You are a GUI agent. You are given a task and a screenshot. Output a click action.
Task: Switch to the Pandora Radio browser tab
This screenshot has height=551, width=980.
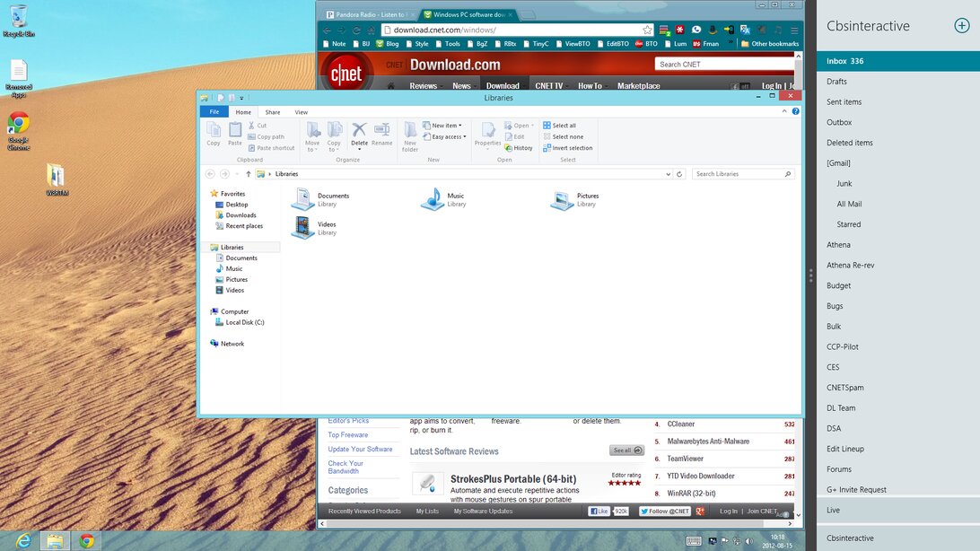tap(367, 14)
